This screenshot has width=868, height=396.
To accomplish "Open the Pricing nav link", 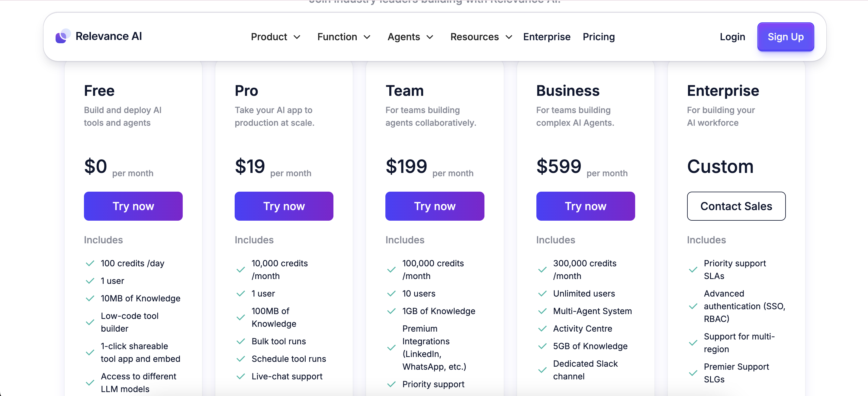I will [x=598, y=37].
